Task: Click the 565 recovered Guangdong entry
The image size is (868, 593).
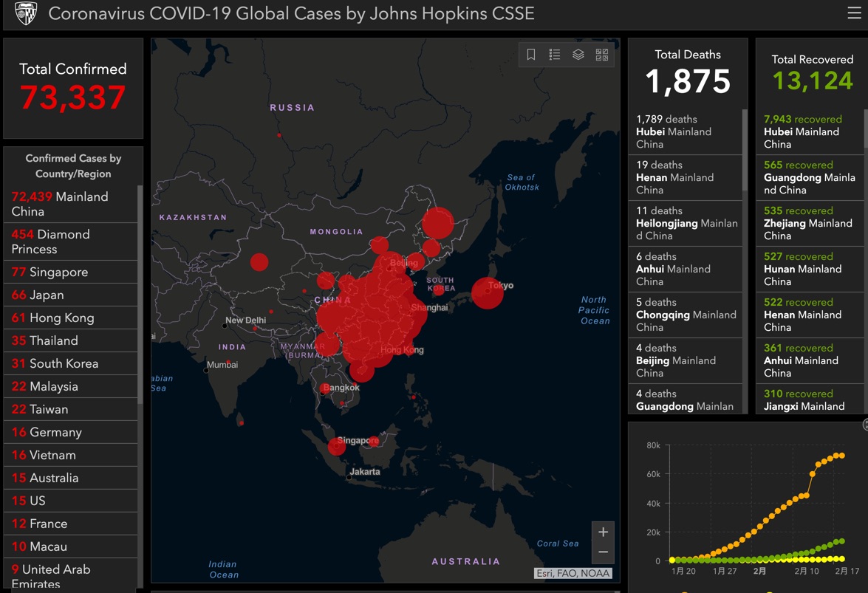Action: coord(810,177)
